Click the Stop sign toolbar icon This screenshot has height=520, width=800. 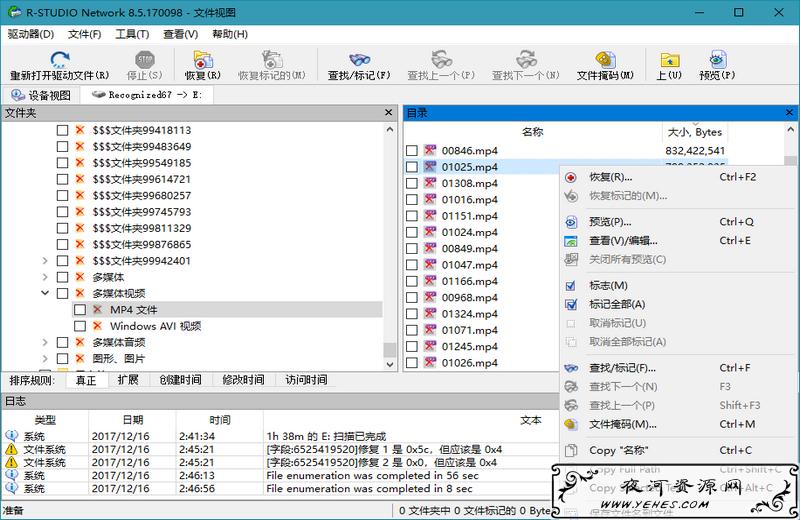144,60
